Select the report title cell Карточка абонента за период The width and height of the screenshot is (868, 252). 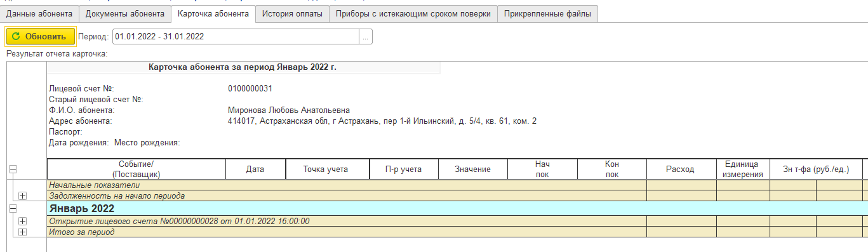coord(243,67)
